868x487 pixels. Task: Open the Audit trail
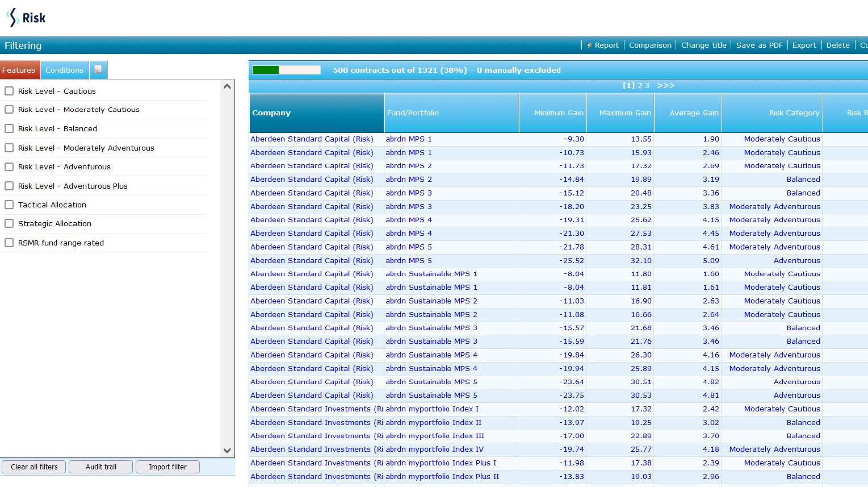point(101,467)
